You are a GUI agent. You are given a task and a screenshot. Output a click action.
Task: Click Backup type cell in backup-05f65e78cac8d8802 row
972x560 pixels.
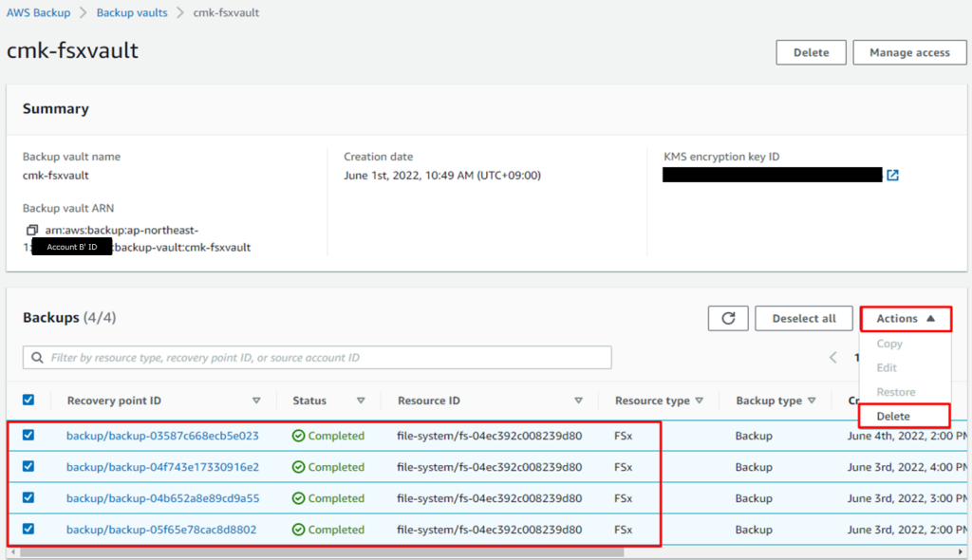pyautogui.click(x=754, y=530)
